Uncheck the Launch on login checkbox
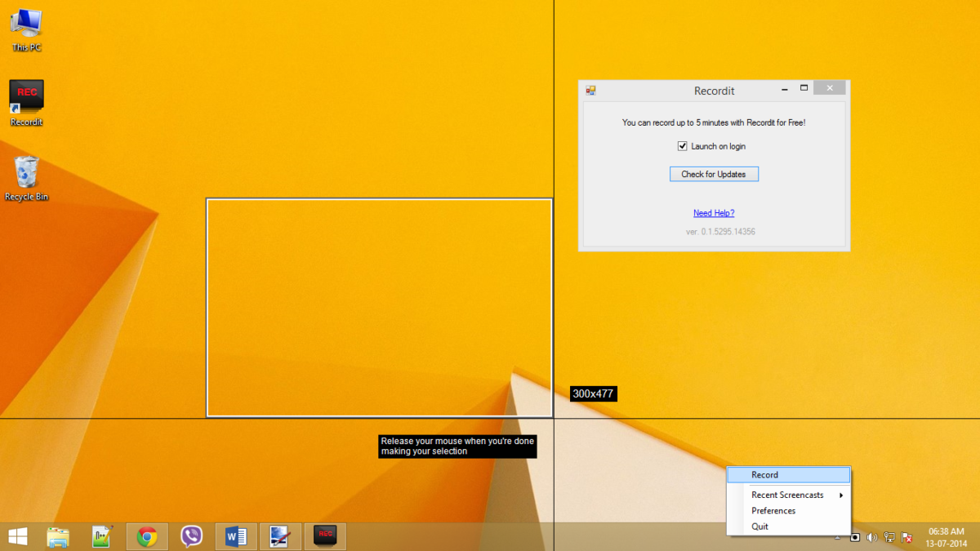This screenshot has width=980, height=551. [683, 146]
